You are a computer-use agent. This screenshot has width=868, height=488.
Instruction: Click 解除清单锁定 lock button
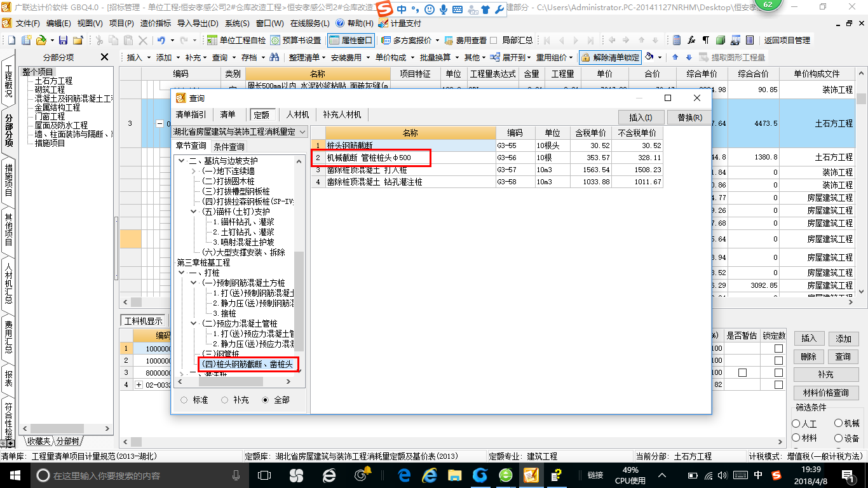click(610, 57)
